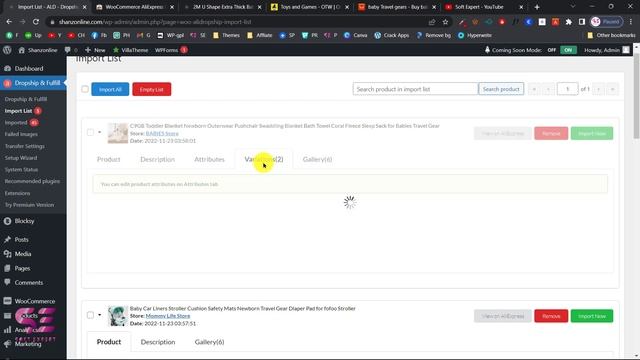Open Transfer Settings submenu item

25,146
